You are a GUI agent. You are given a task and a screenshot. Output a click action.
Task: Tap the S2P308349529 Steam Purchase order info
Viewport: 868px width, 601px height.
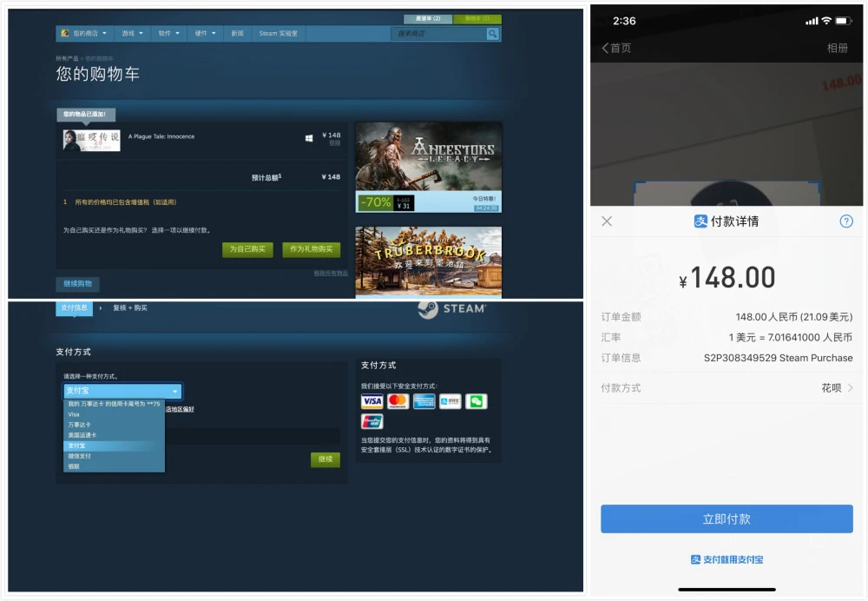click(778, 358)
